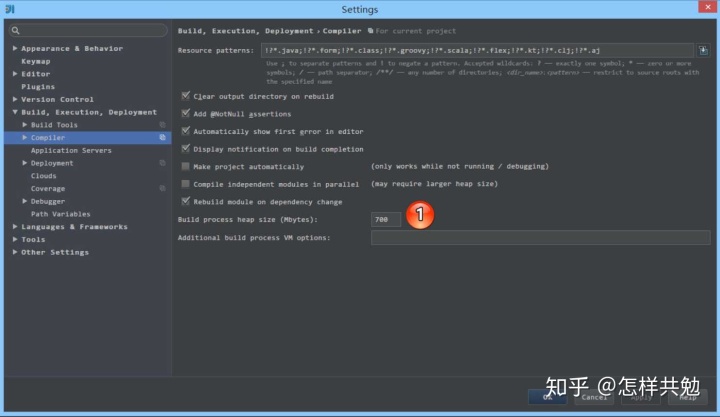Click project-level icon beside Coverage row
This screenshot has width=720, height=417.
162,188
